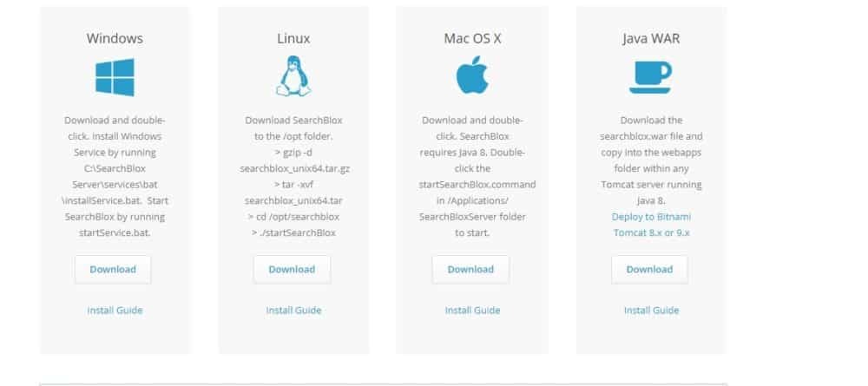Download the Linux package
Image resolution: width=868 pixels, height=386 pixels.
292,269
